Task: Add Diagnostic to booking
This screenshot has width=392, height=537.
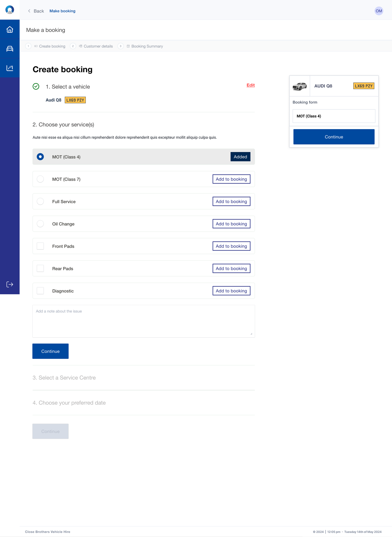Action: [231, 291]
